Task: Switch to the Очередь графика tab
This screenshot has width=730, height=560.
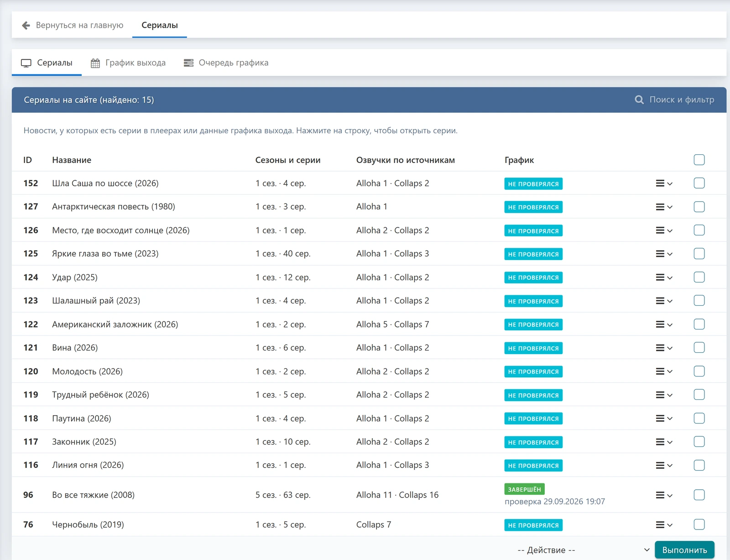Action: (x=226, y=63)
